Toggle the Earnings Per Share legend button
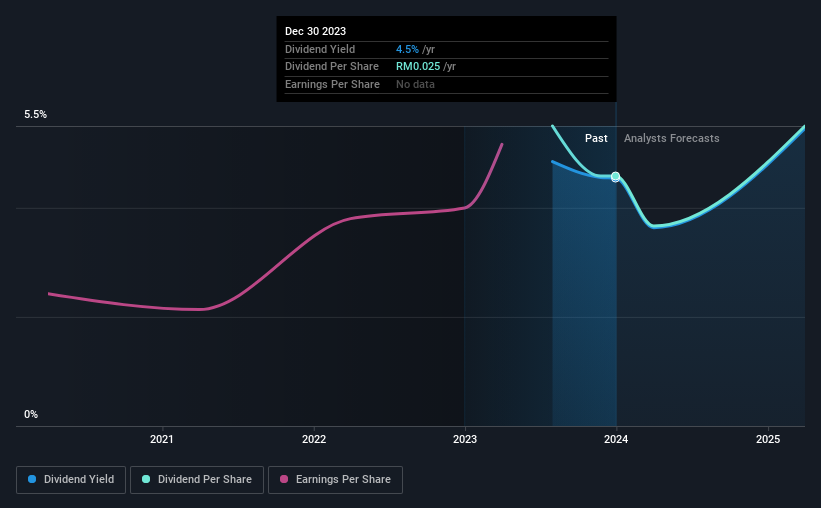Screen dimensions: 821x508 point(335,480)
